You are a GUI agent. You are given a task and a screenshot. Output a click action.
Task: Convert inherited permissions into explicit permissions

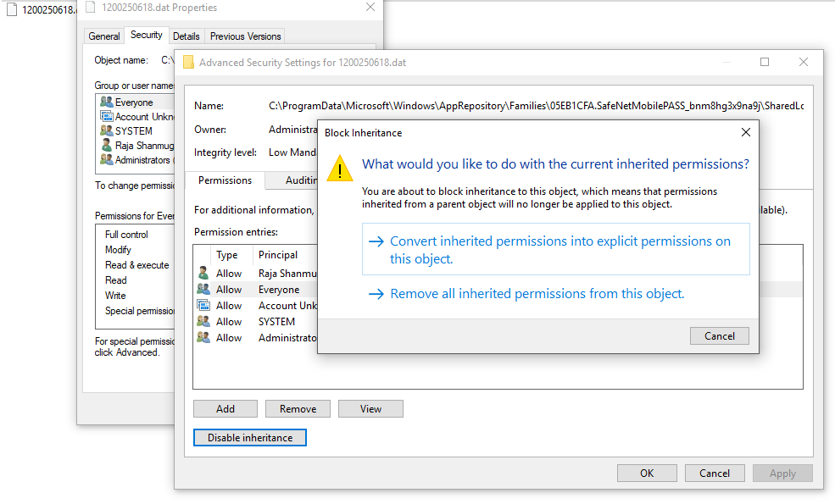point(555,250)
